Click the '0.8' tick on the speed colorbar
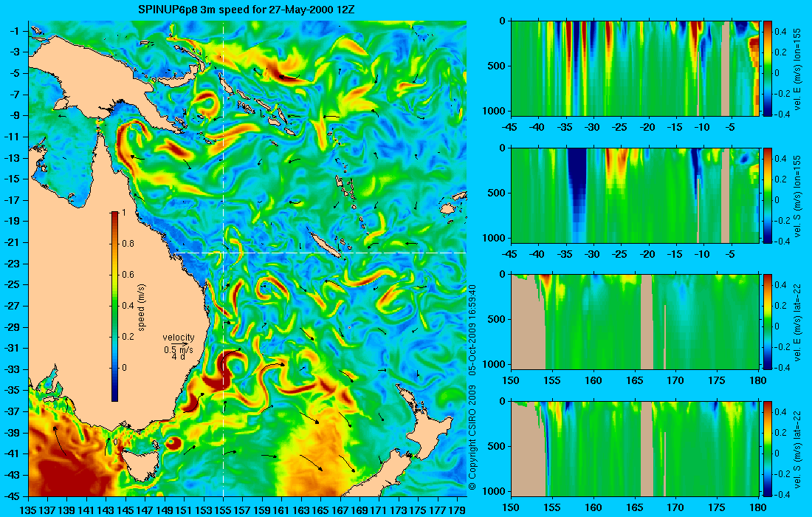Screen dimensions: 812x517 pyautogui.click(x=128, y=244)
